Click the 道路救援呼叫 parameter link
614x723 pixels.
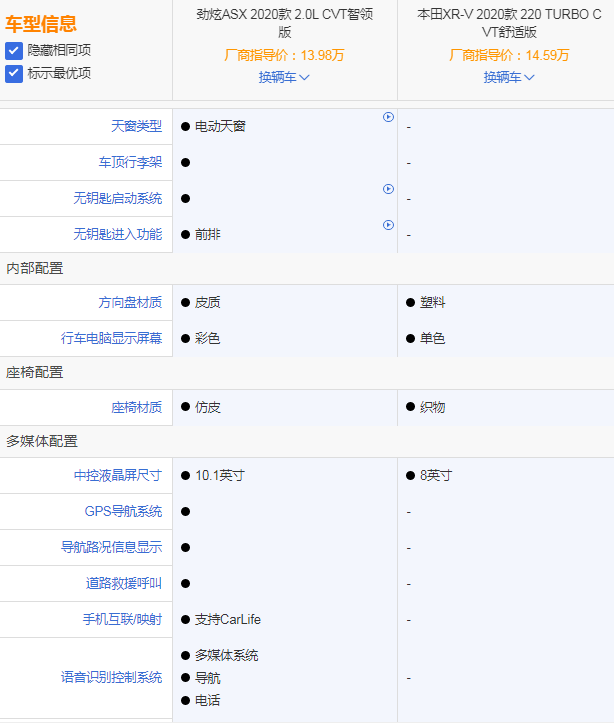(123, 583)
